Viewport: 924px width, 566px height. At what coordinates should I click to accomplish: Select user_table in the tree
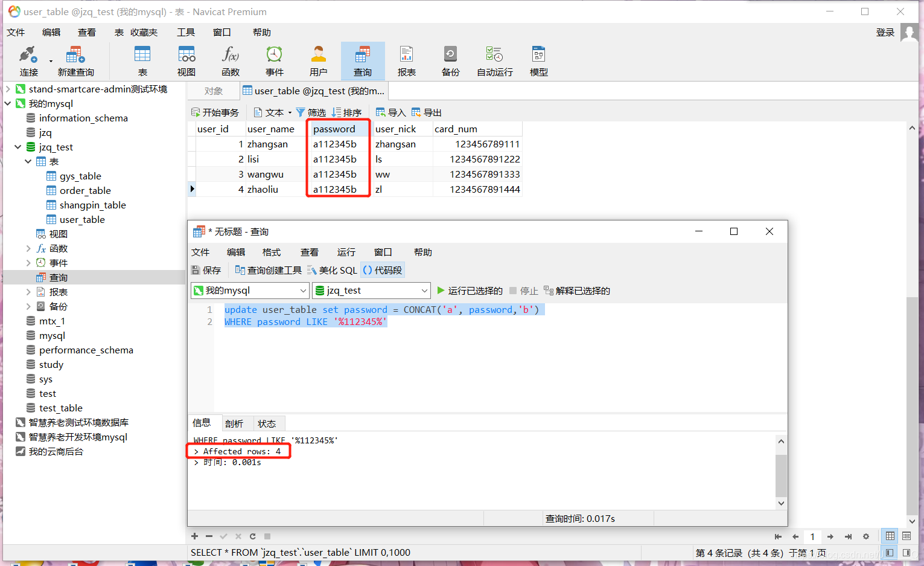click(82, 219)
